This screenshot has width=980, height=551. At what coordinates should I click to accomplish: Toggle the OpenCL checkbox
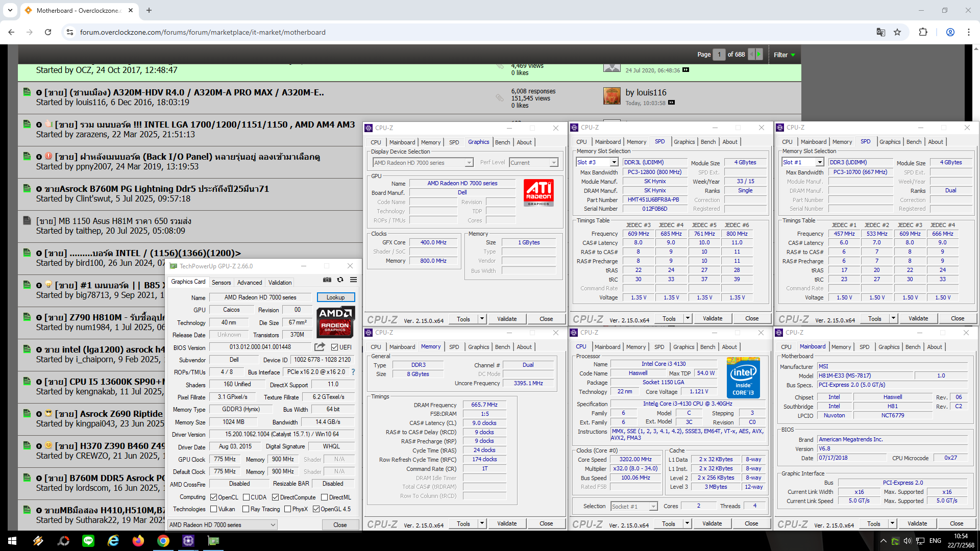[x=214, y=497]
